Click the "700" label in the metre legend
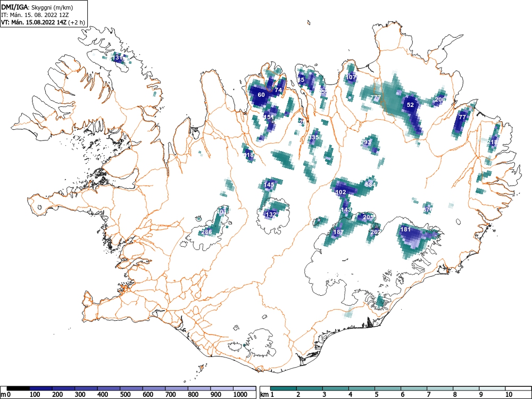The height and width of the screenshot is (399, 532). point(170,395)
